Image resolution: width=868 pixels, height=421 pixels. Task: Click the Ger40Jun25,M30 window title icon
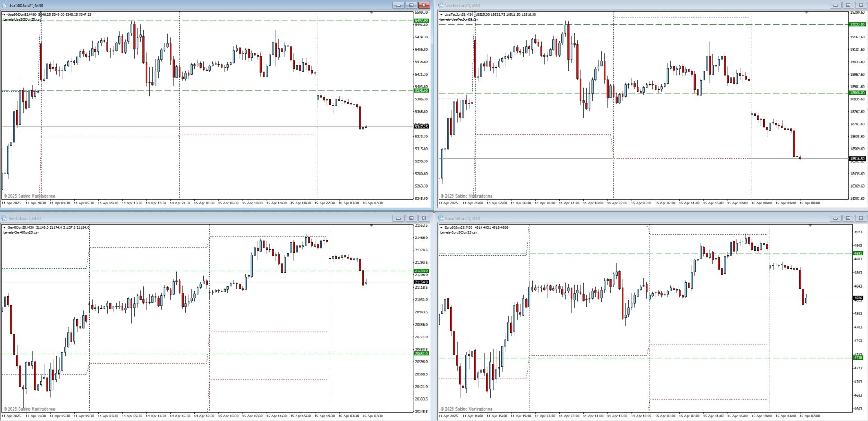click(4, 218)
